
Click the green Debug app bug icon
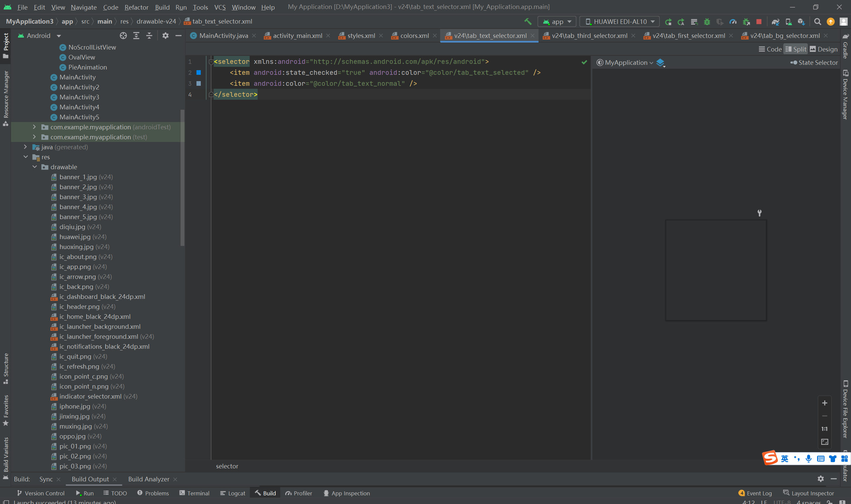[x=707, y=21]
